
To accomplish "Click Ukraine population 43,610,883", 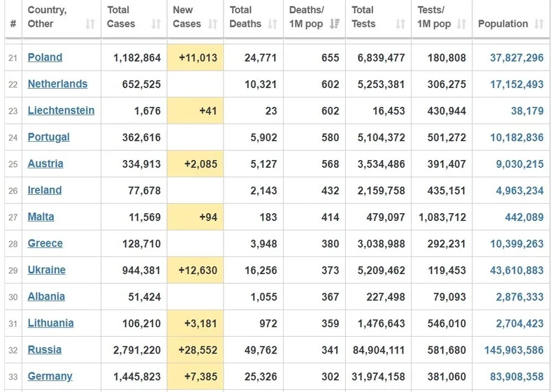I will [x=516, y=270].
